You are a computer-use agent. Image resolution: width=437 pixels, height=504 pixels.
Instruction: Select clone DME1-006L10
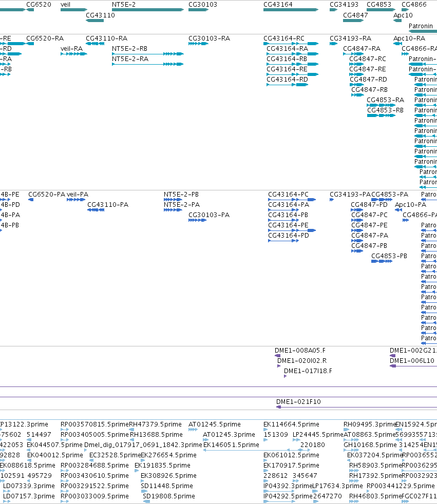point(412,361)
